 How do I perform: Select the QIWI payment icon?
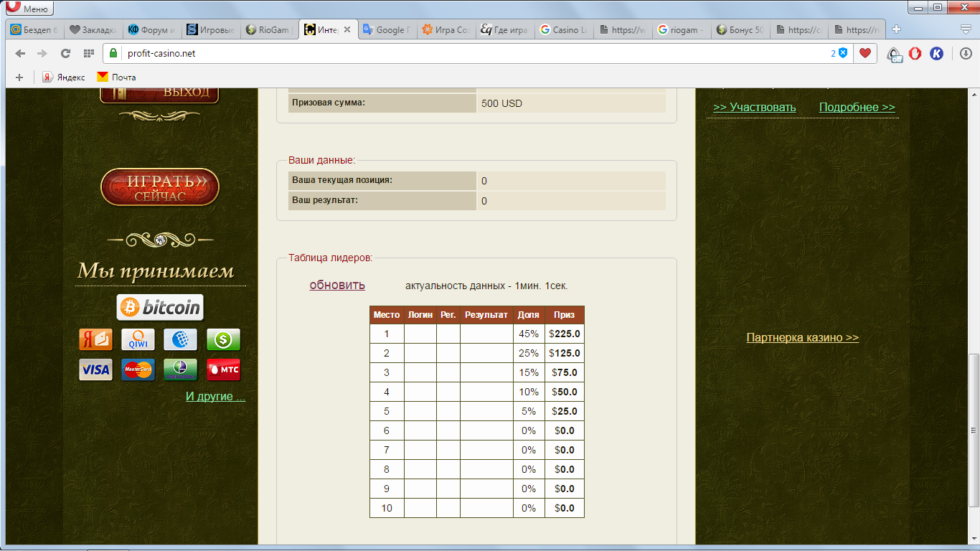[138, 339]
